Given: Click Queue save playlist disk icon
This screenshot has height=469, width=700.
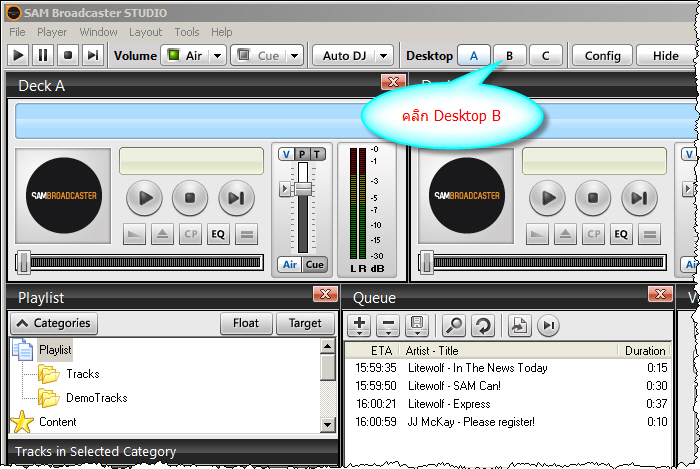Looking at the screenshot, I should (417, 325).
